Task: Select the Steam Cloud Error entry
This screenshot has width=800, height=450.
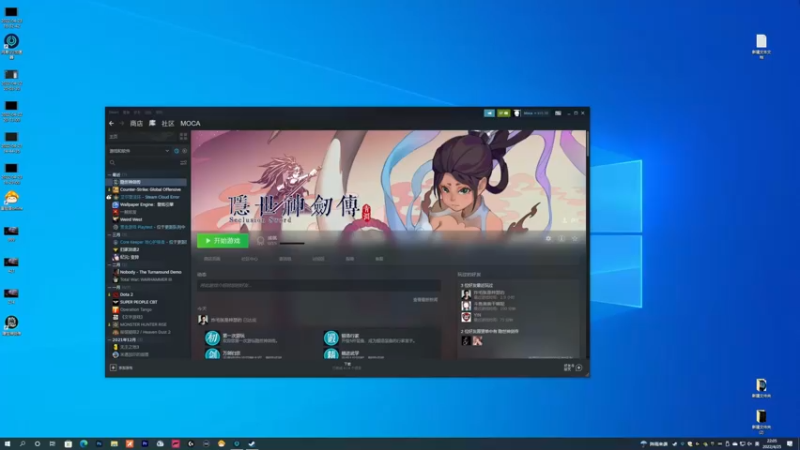Action: click(149, 197)
